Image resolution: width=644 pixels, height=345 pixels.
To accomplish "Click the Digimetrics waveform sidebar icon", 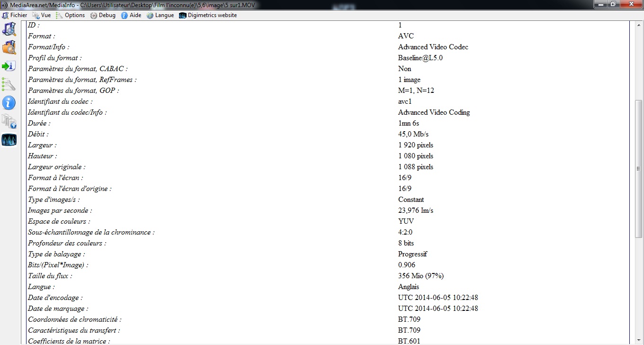I will point(9,140).
